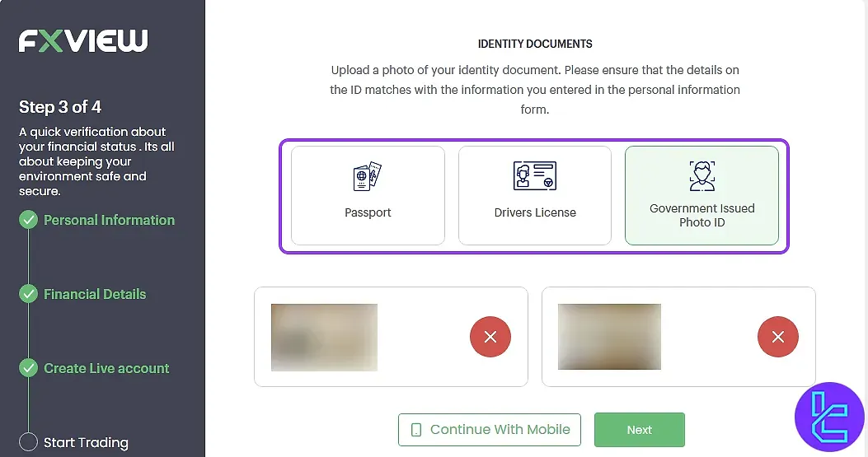Click the passport icon

click(368, 177)
